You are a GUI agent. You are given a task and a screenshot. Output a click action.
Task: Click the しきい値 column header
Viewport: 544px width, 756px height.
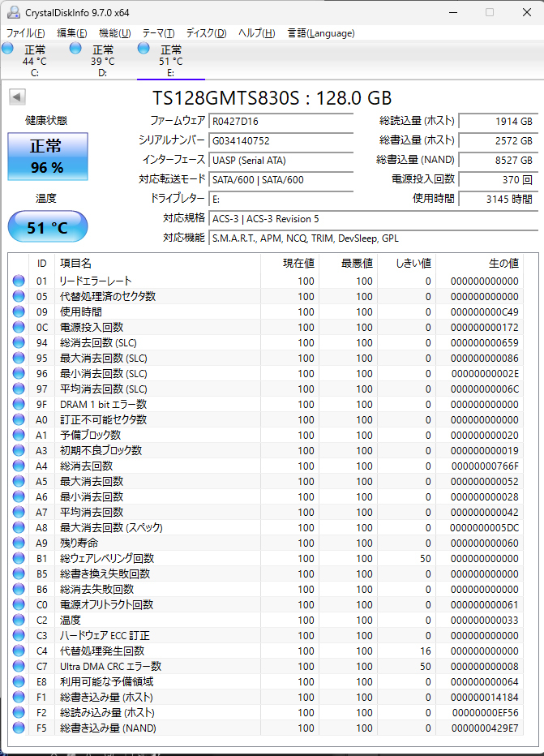[x=406, y=264]
